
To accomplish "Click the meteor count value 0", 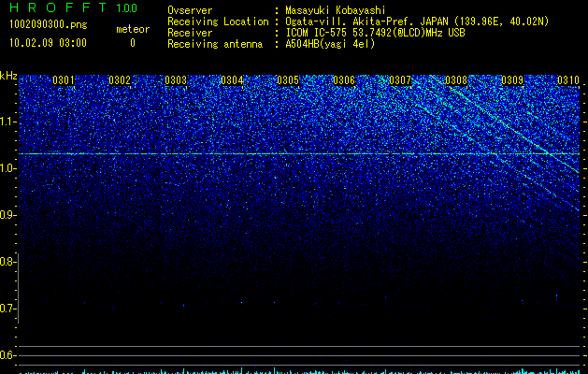I will [x=133, y=43].
